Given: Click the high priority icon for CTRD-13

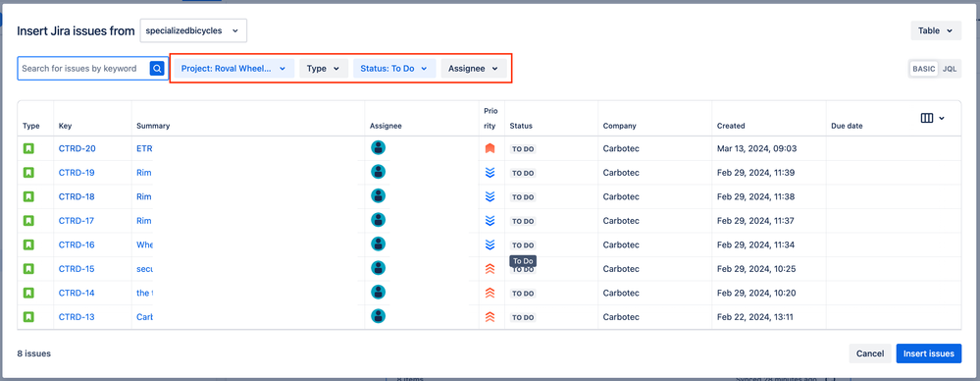Looking at the screenshot, I should pyautogui.click(x=490, y=317).
